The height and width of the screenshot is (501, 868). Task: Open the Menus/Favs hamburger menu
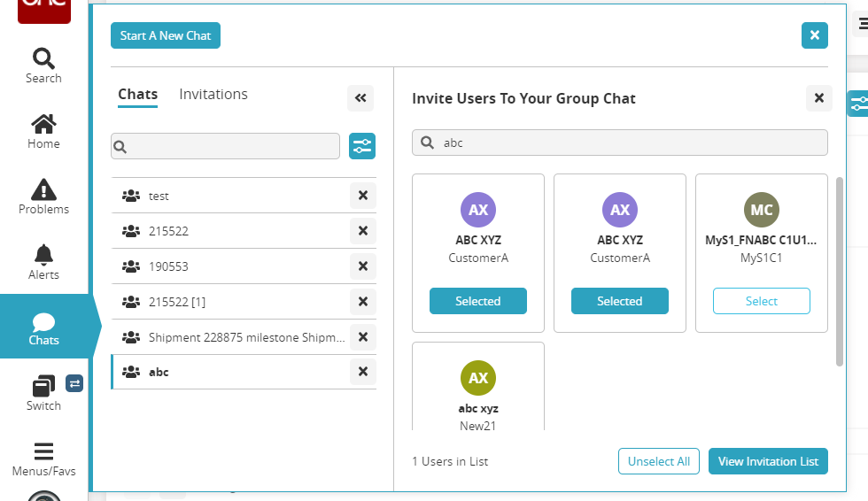43,459
